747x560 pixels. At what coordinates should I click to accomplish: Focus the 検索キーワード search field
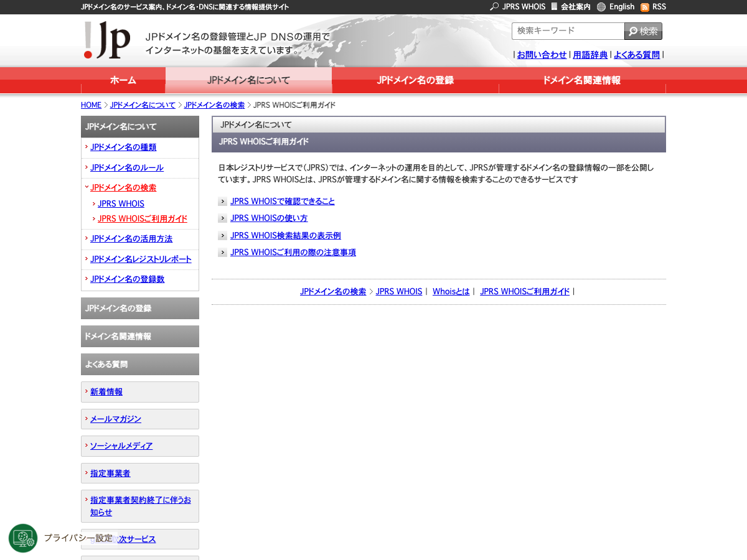coord(568,31)
